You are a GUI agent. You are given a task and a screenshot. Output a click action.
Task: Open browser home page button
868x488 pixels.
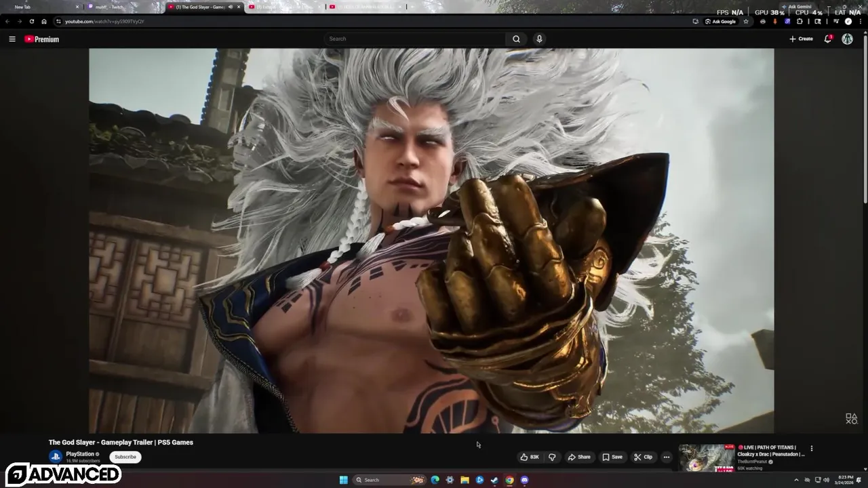[x=44, y=21]
